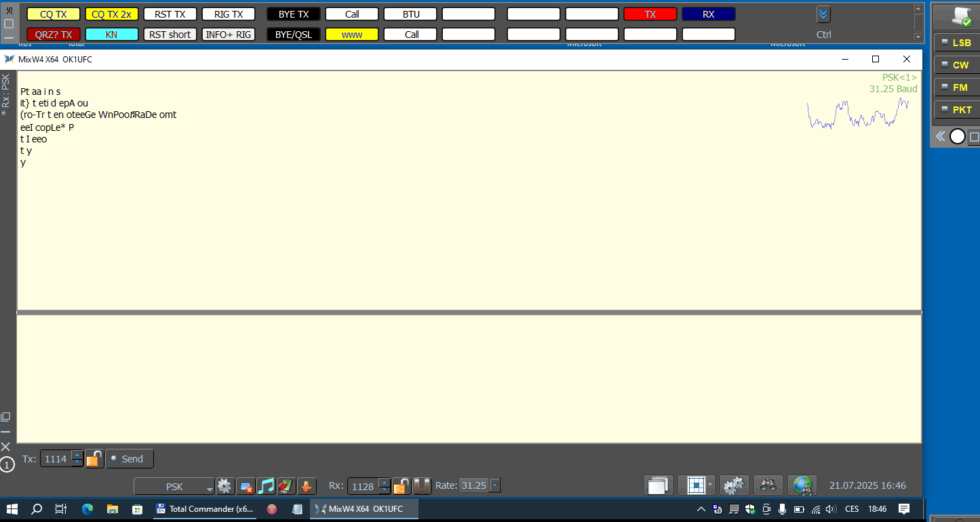Image resolution: width=980 pixels, height=522 pixels.
Task: Click the Rx magnet snap icon
Action: 423,486
